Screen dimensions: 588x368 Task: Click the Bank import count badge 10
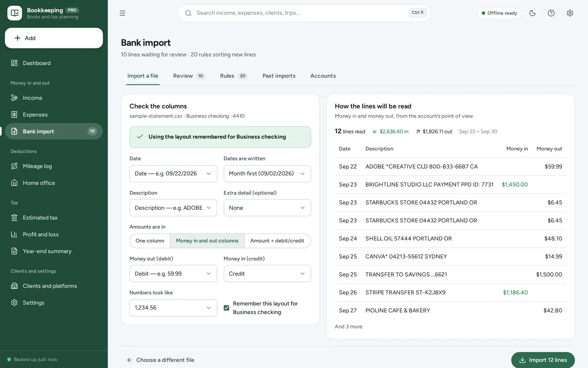pos(92,131)
